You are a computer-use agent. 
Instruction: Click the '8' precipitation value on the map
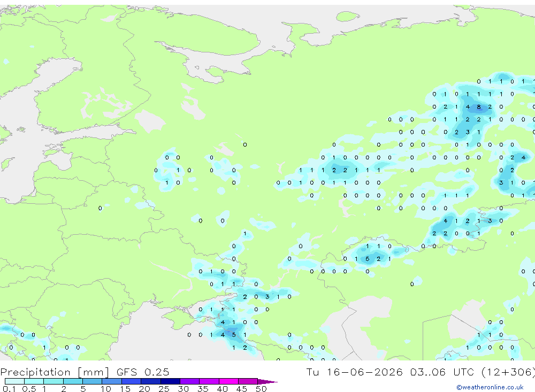click(479, 107)
